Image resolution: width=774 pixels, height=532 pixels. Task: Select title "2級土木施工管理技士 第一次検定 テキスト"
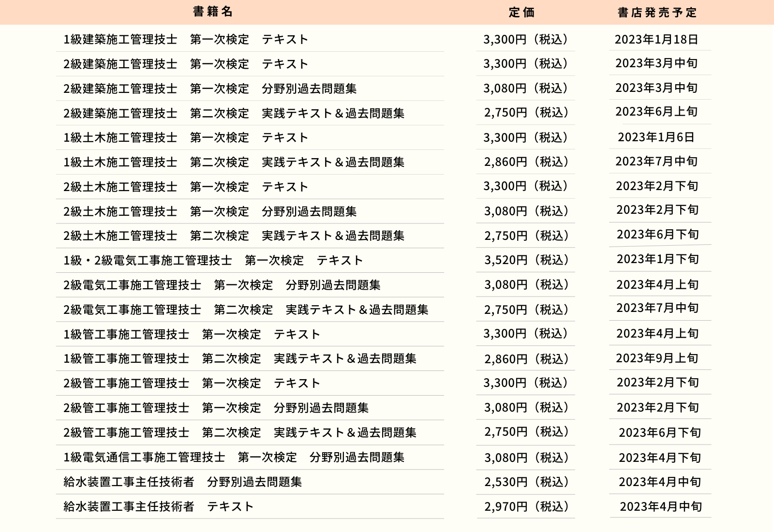pyautogui.click(x=186, y=187)
